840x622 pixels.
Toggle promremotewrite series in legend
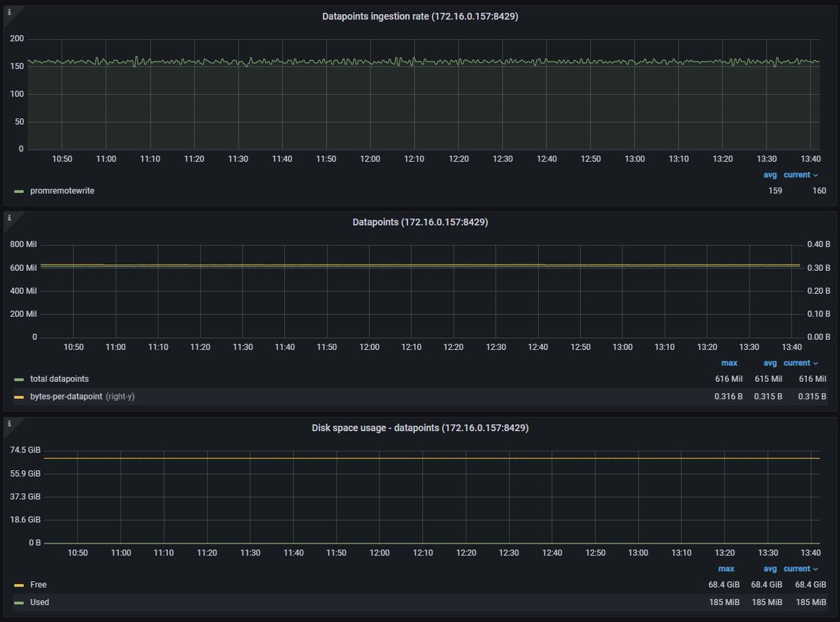62,191
